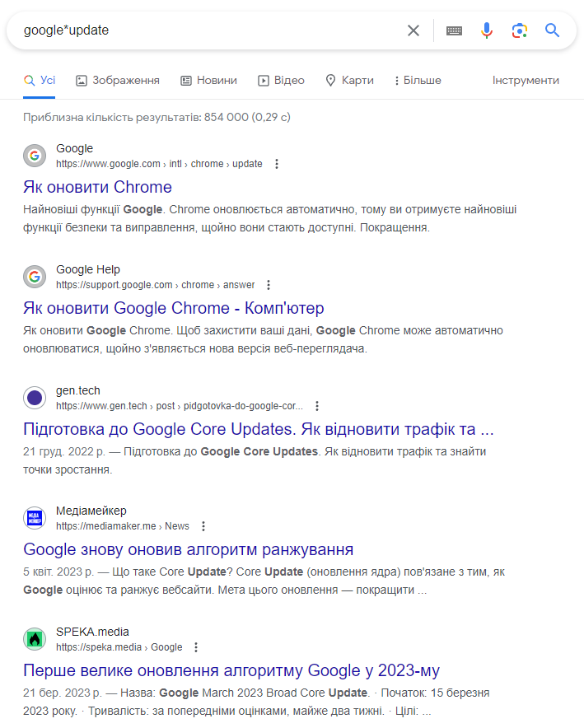Open three-dot menu for gen.tech result

(317, 406)
